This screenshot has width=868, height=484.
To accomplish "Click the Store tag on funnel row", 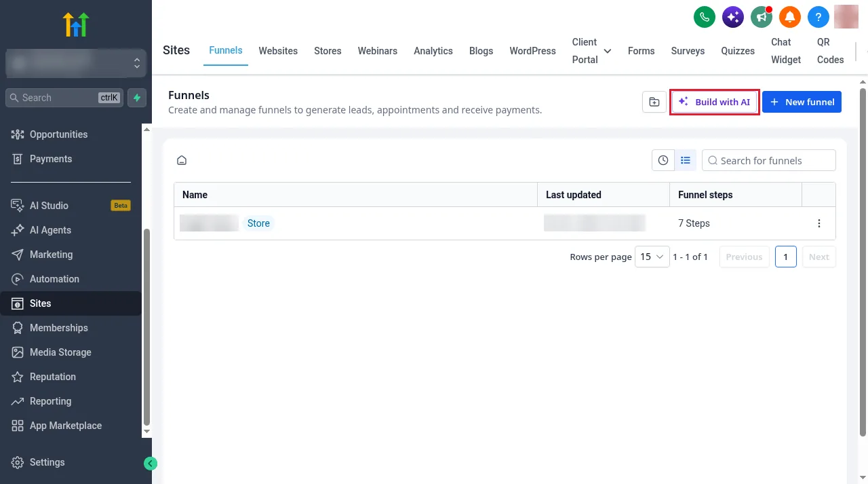I will pos(258,223).
